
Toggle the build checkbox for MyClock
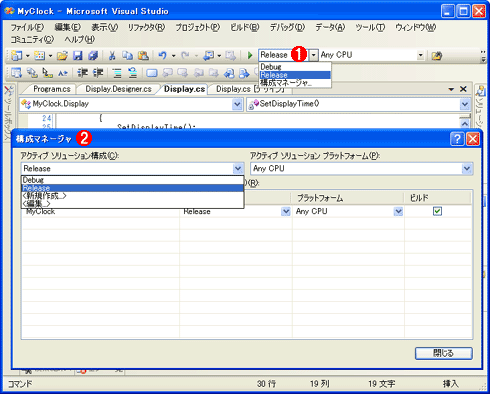click(x=437, y=211)
